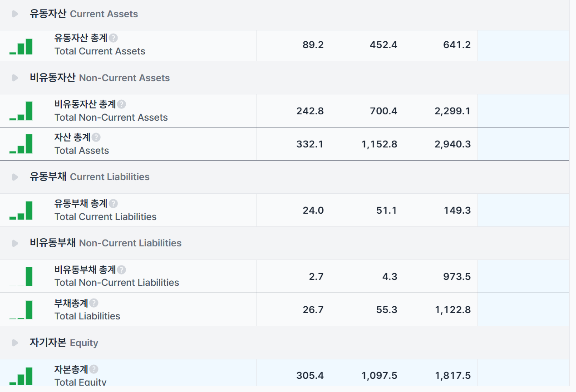Expand the 자기자본 Equity section
Viewport: 576px width, 392px height.
click(15, 343)
